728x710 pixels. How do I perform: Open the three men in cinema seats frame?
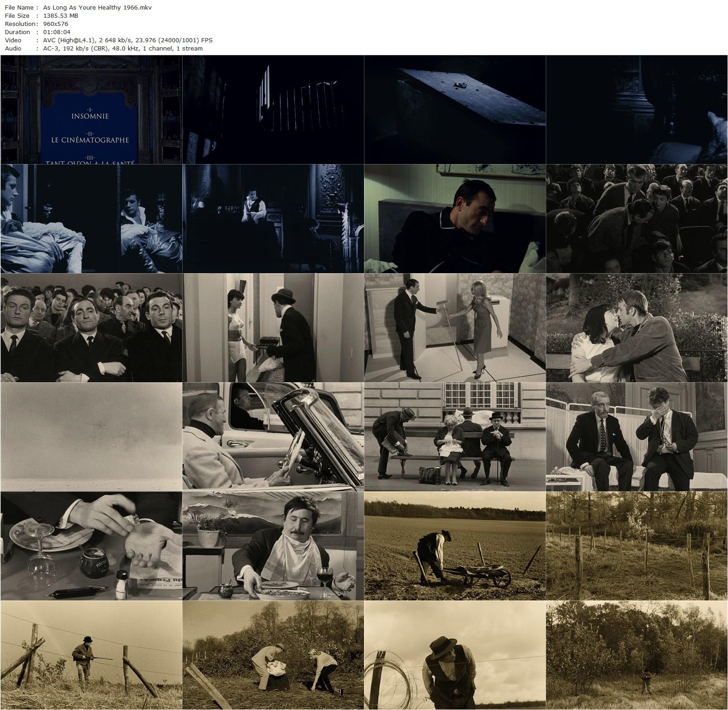coord(91,327)
